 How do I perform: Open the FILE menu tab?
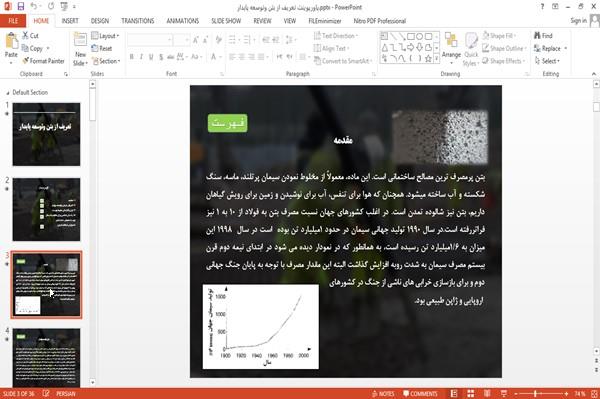(x=13, y=21)
